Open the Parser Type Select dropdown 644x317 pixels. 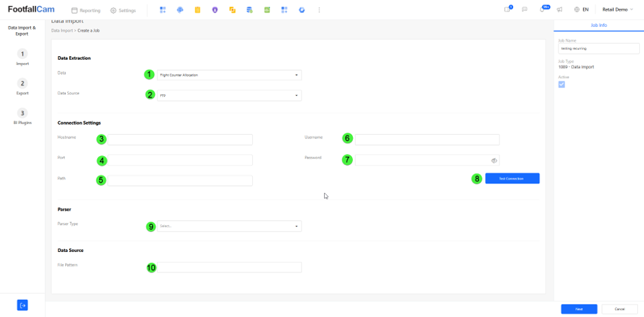[x=230, y=226]
